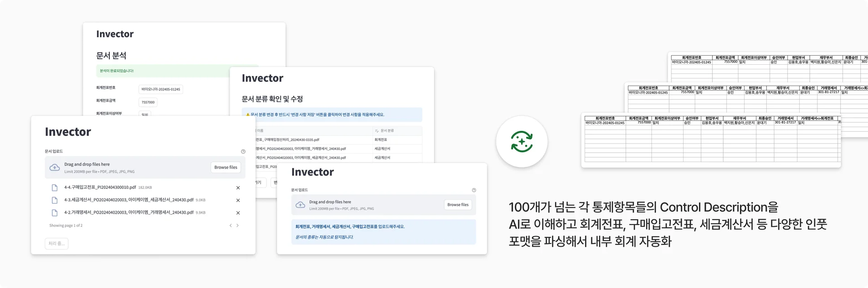Click the warning icon in the 문서 분류 notice banner
The image size is (868, 288).
pos(247,115)
